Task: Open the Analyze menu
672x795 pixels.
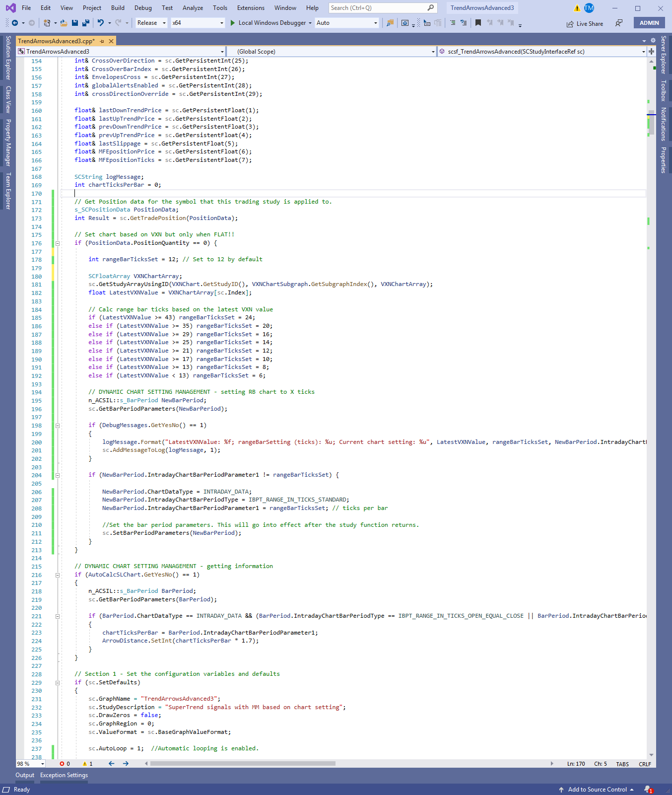Action: click(193, 8)
